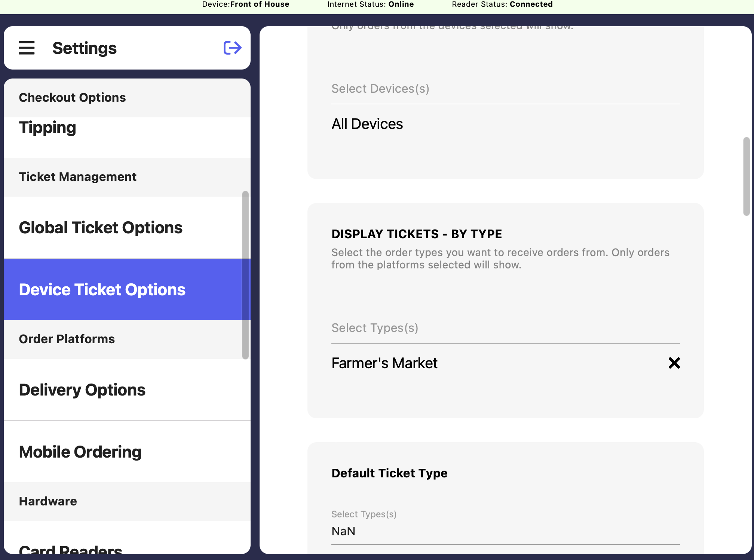This screenshot has height=560, width=754.
Task: Remove Farmer's Market type with X
Action: coord(674,363)
